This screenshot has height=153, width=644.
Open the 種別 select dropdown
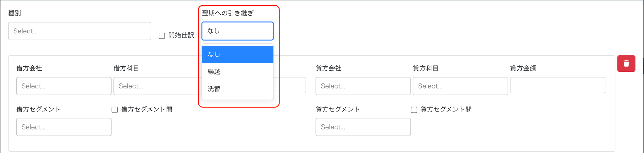click(80, 31)
